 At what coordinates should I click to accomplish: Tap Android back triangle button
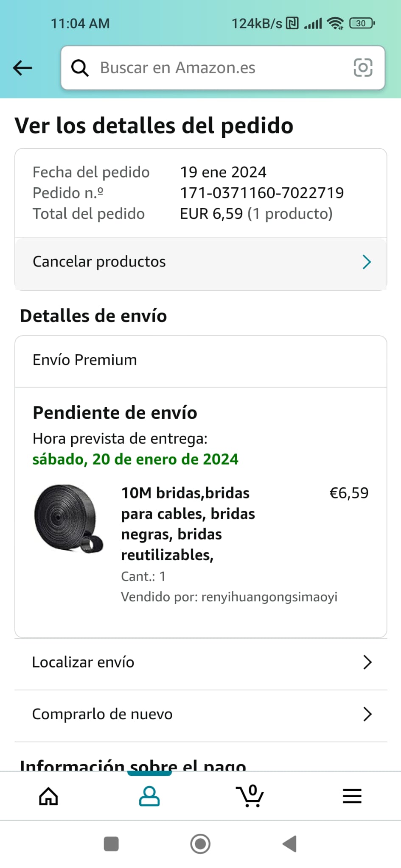[x=289, y=843]
